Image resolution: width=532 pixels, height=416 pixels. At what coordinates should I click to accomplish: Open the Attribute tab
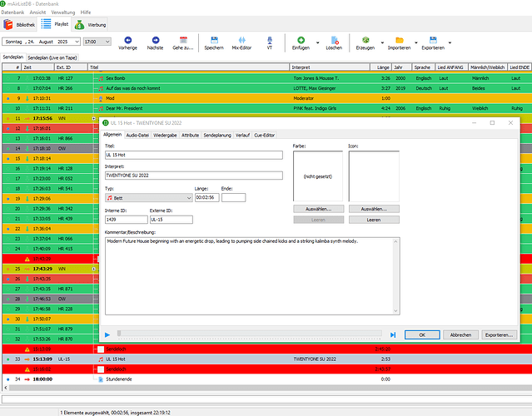tap(190, 135)
